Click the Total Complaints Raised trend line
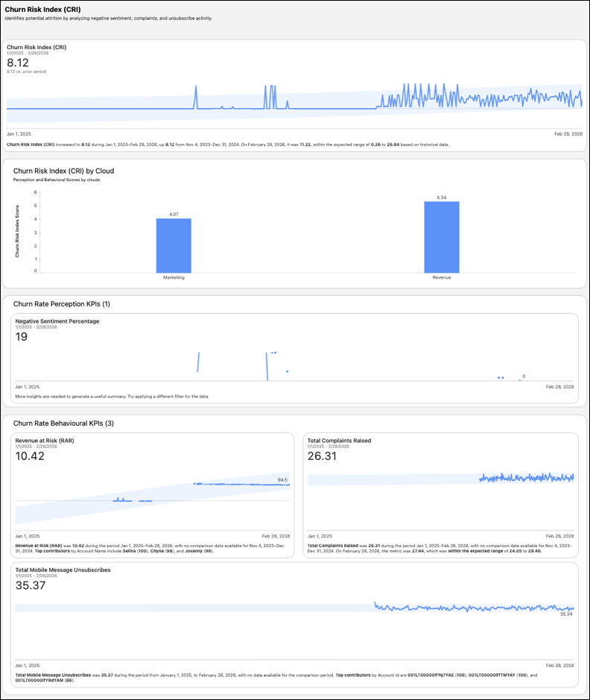Viewport: 590px width, 700px height. tap(527, 478)
